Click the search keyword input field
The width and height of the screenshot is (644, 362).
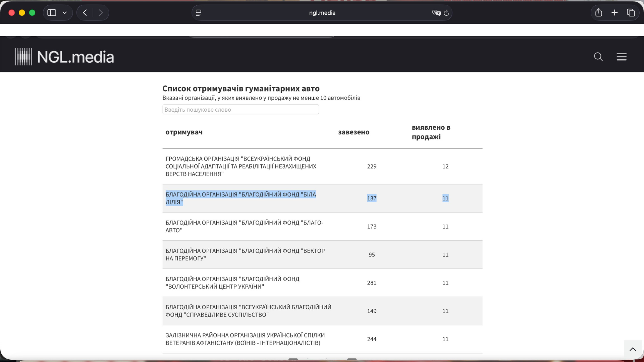point(240,109)
